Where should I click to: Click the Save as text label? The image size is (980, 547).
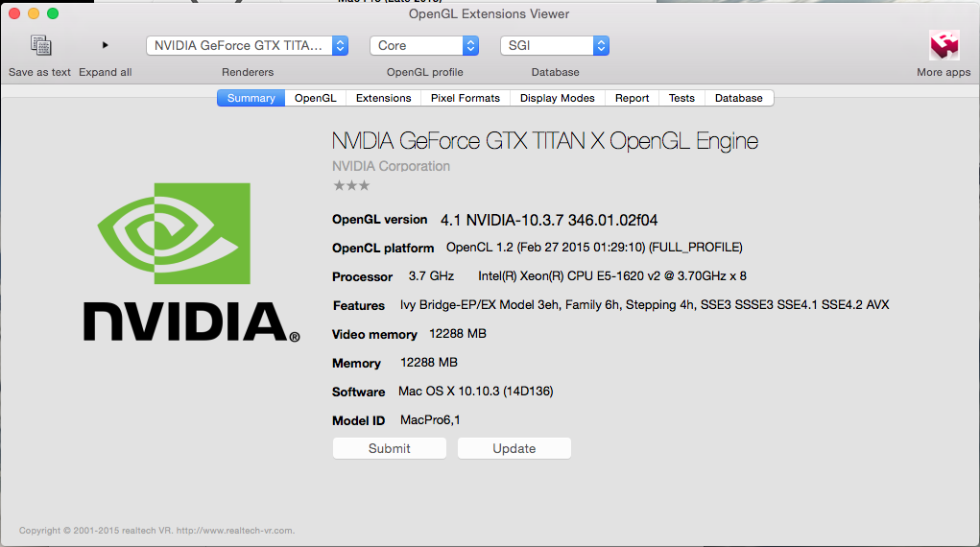tap(40, 72)
